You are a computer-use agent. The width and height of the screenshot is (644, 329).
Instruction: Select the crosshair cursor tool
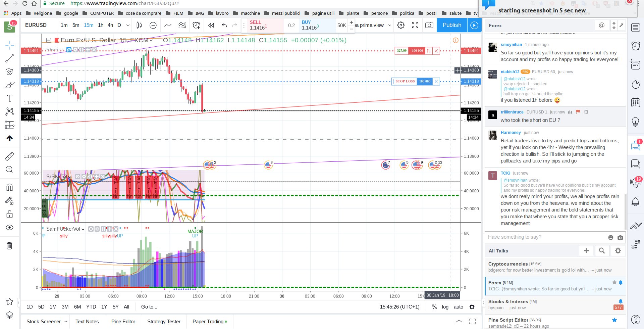coord(10,45)
